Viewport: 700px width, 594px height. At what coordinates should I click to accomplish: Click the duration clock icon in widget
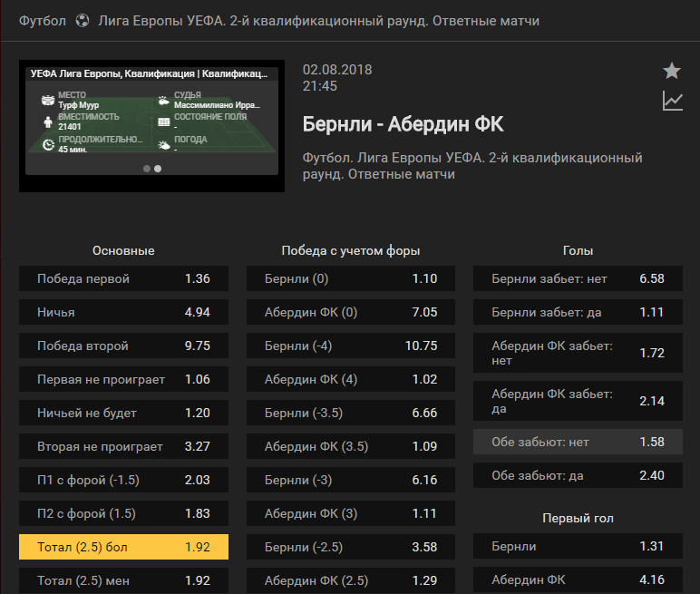click(48, 144)
